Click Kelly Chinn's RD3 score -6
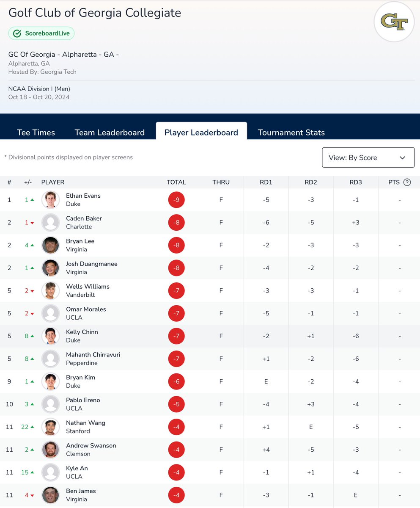 click(356, 336)
